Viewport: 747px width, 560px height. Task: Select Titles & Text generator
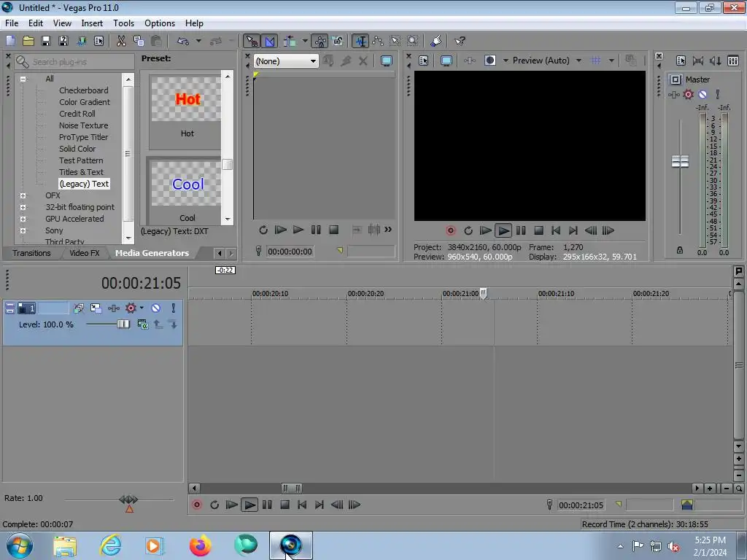[x=81, y=172]
